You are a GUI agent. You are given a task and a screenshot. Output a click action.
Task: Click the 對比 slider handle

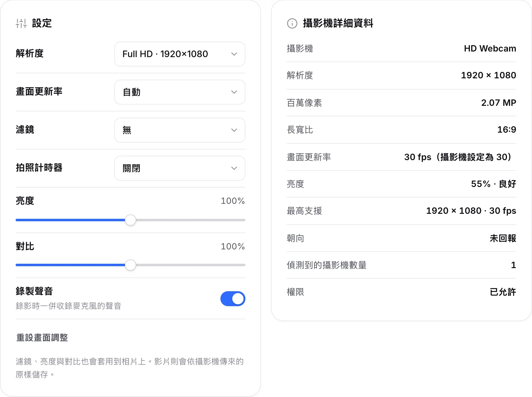pos(131,265)
